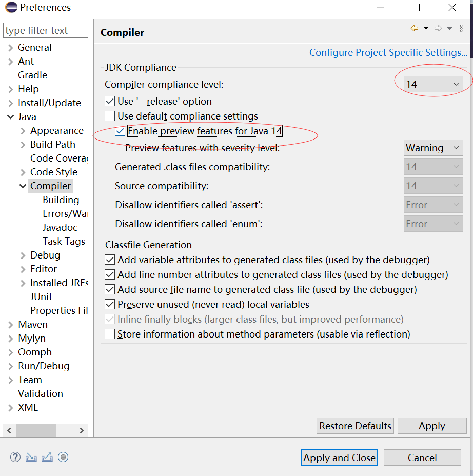Click the Apply and Close button

point(339,458)
